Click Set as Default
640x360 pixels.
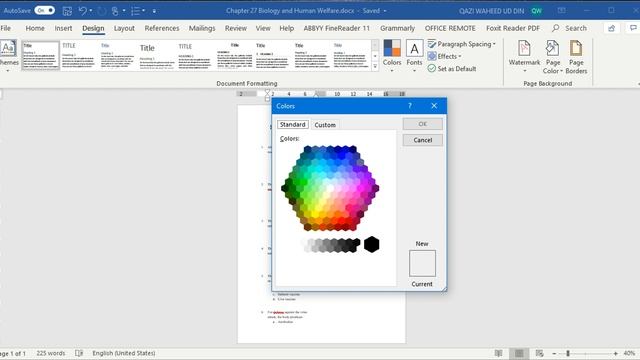tap(452, 69)
